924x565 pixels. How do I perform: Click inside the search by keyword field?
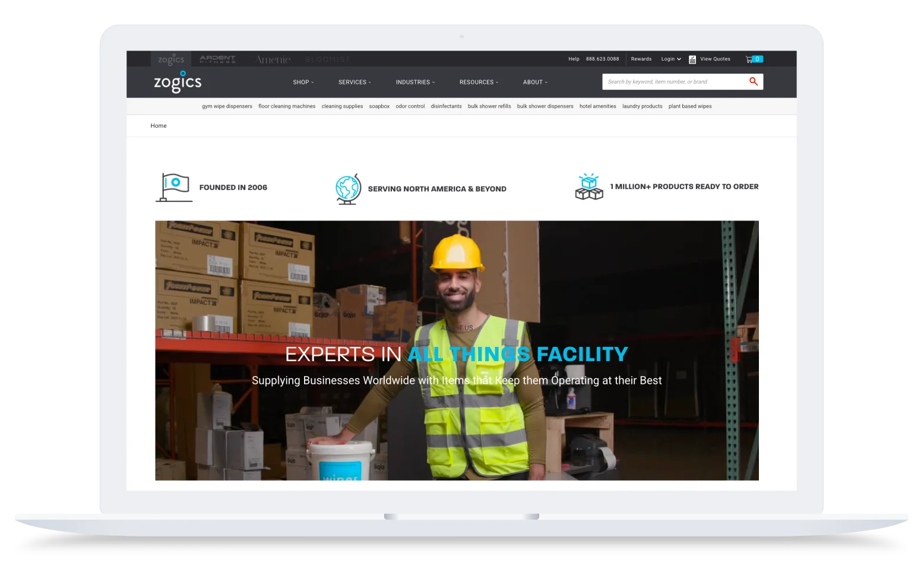(665, 81)
